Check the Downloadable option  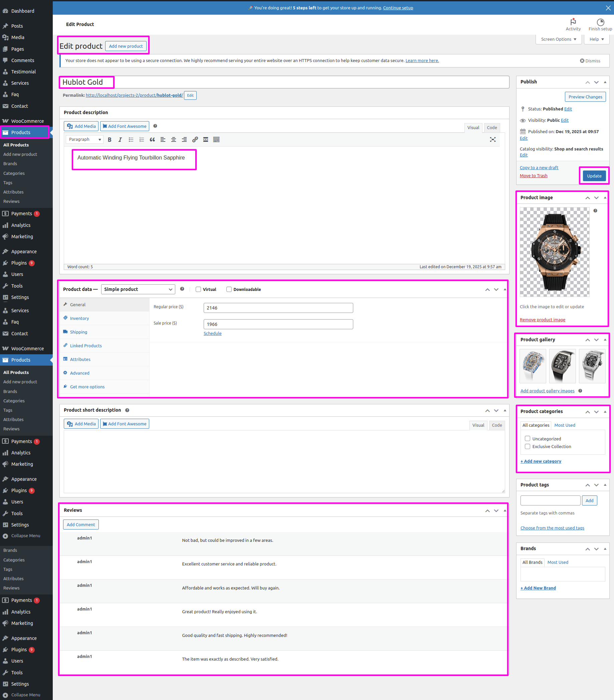click(229, 289)
